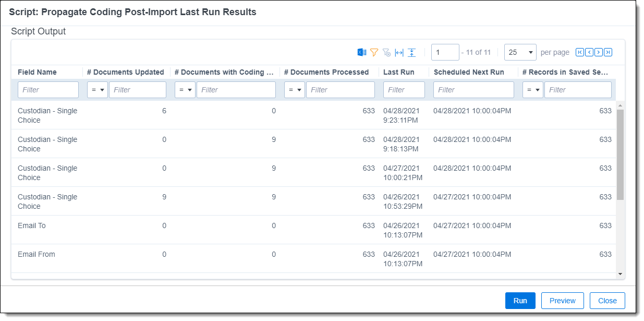Go to the previous page of results
Screen dimensions: 644x321
[589, 52]
